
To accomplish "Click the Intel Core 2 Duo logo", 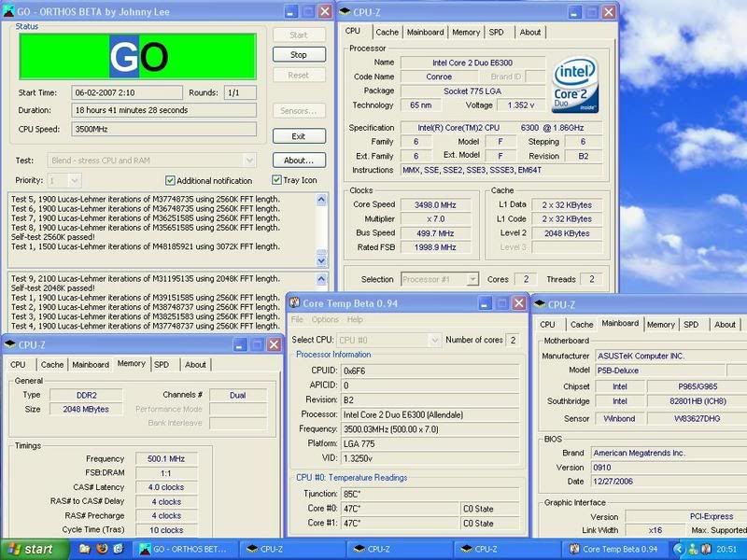I will click(575, 84).
